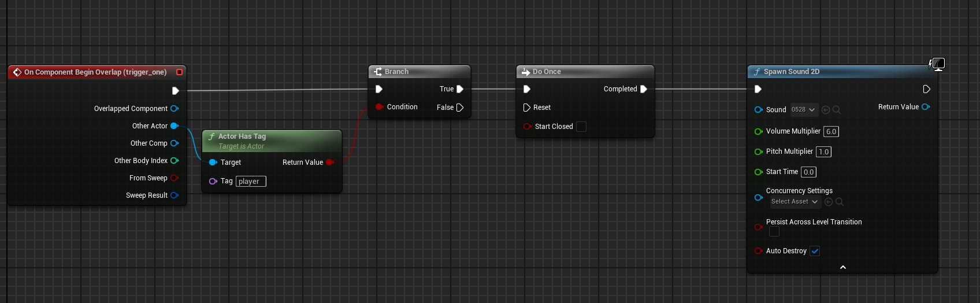980x303 pixels.
Task: Select the Branch node title
Action: (396, 72)
